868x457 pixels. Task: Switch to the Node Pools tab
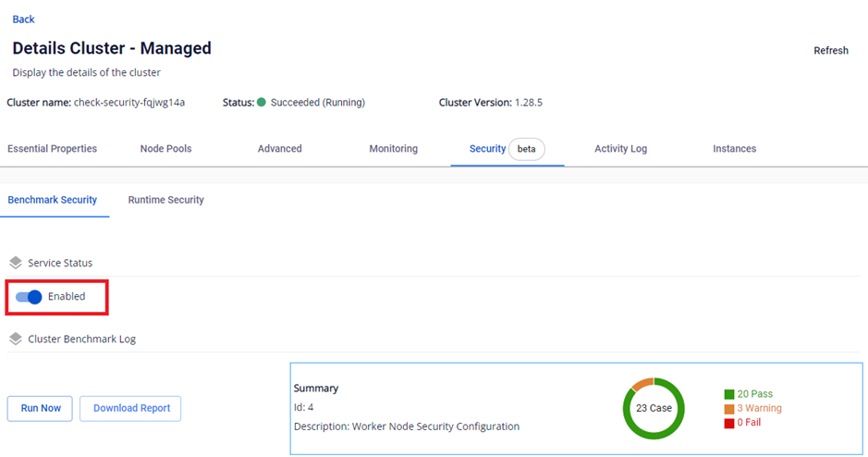pyautogui.click(x=165, y=149)
